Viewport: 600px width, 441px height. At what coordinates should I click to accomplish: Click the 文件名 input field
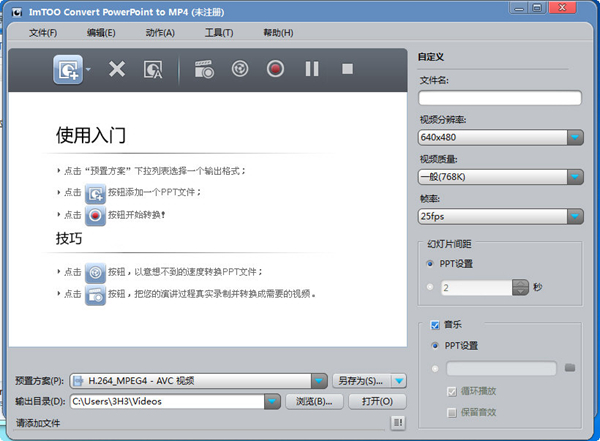pos(500,98)
